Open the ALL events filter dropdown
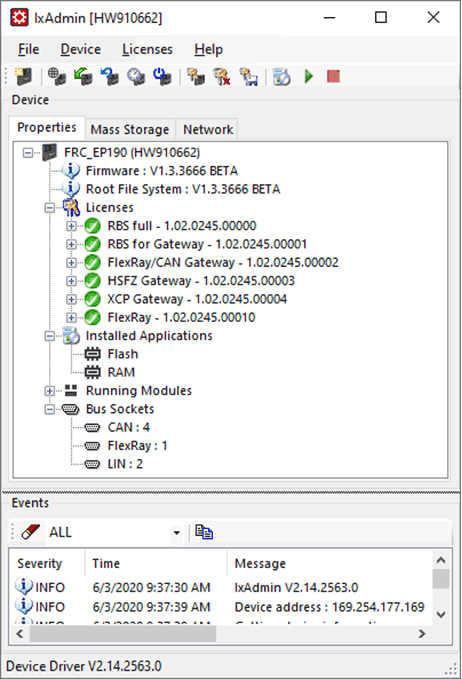The width and height of the screenshot is (462, 679). click(x=176, y=532)
